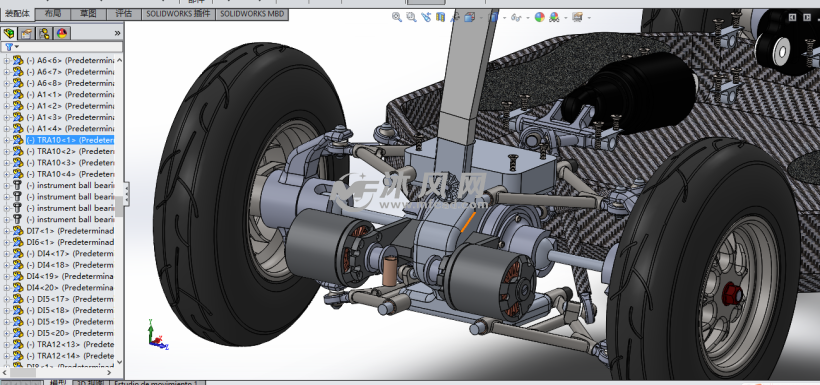
Task: Expand the DI5<20> tree node
Action: (7, 333)
